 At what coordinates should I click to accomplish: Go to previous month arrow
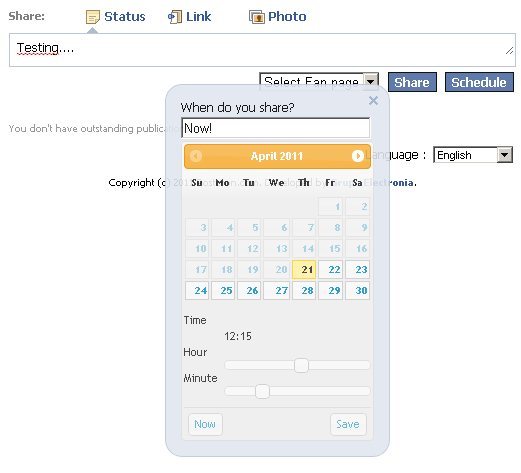click(x=196, y=156)
